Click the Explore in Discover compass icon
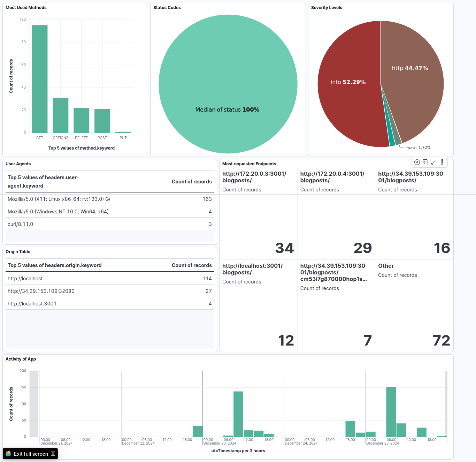The image size is (476, 462). 417,162
